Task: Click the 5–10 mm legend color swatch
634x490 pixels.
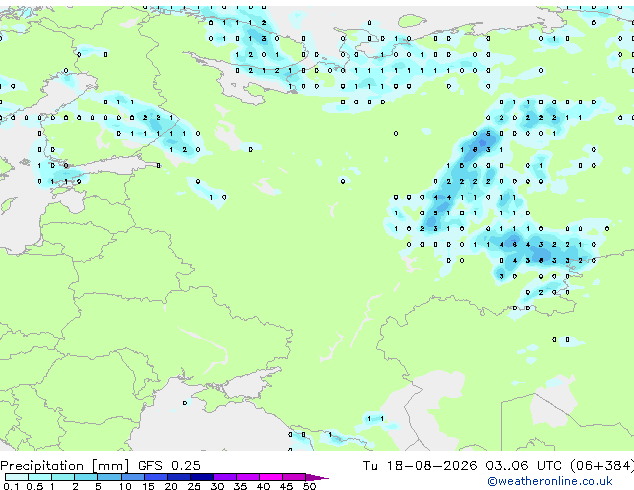Action: [x=109, y=477]
